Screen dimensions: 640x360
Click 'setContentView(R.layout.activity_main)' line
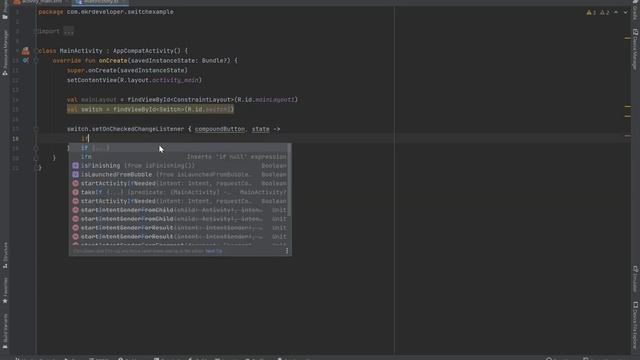pos(135,80)
